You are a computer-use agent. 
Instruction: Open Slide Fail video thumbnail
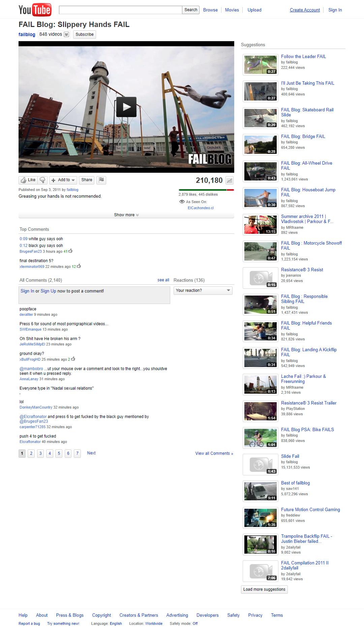(261, 465)
